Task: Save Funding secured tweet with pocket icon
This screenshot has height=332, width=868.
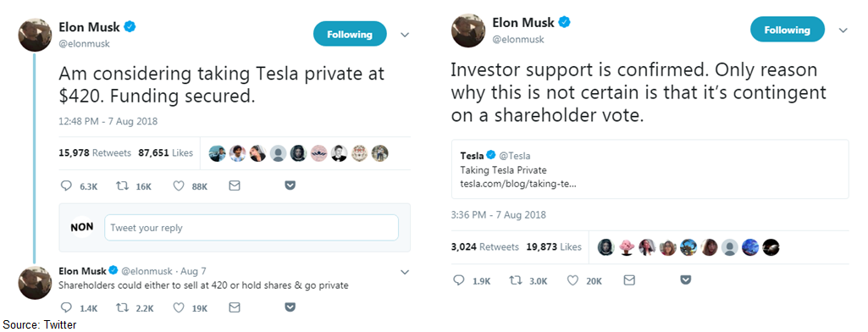Action: coord(290,186)
